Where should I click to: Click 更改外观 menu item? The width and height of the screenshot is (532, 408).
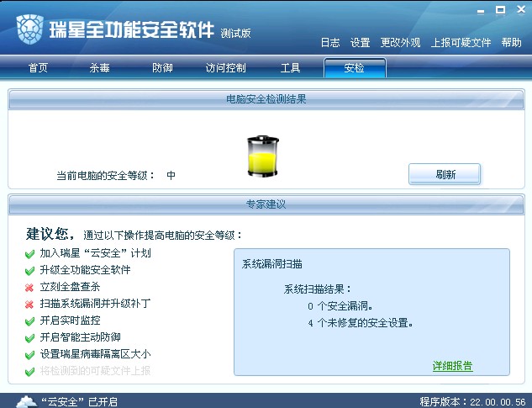(400, 42)
